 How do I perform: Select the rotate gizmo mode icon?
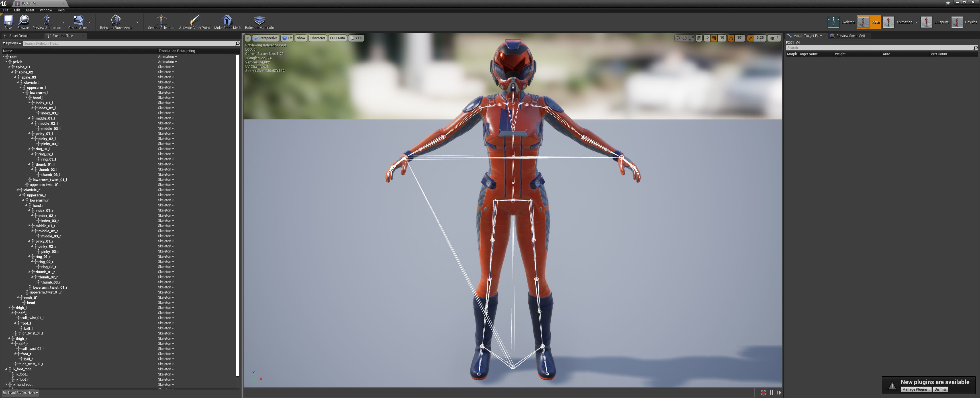click(684, 38)
